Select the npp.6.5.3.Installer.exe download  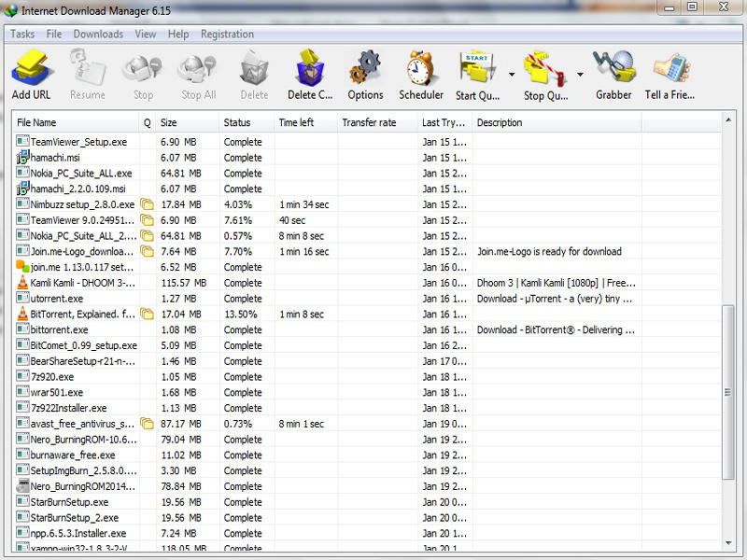click(367, 533)
